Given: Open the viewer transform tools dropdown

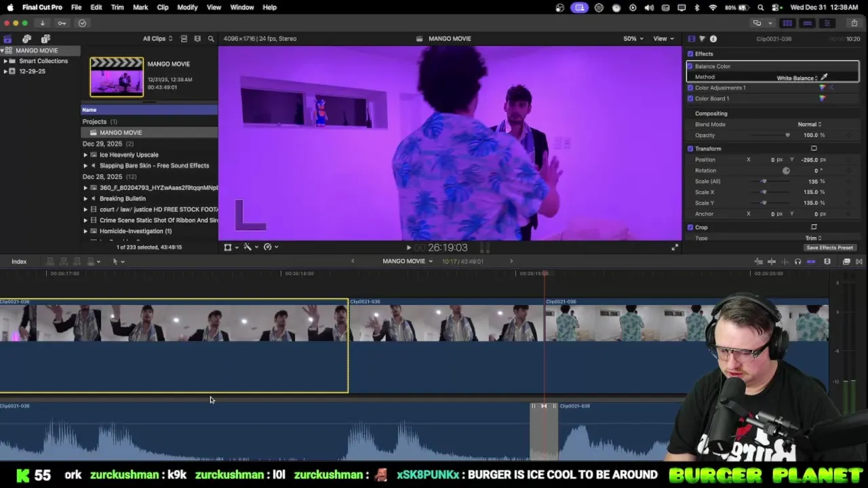Looking at the screenshot, I should (231, 247).
